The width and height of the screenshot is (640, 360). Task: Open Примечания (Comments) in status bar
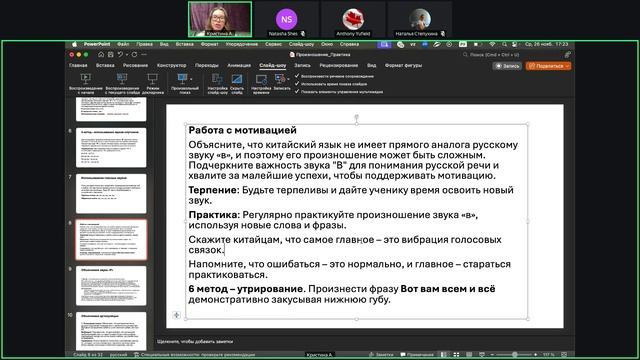(417, 355)
